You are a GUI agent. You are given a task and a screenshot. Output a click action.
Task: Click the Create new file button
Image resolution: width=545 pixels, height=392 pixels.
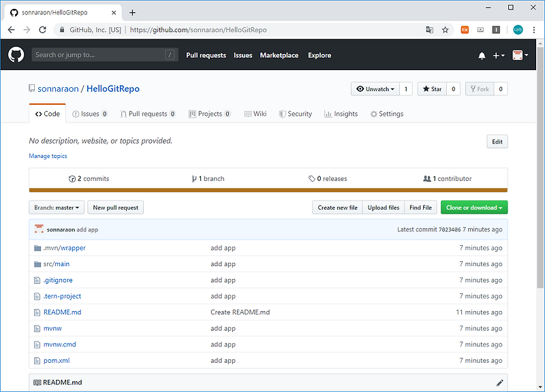pos(337,207)
